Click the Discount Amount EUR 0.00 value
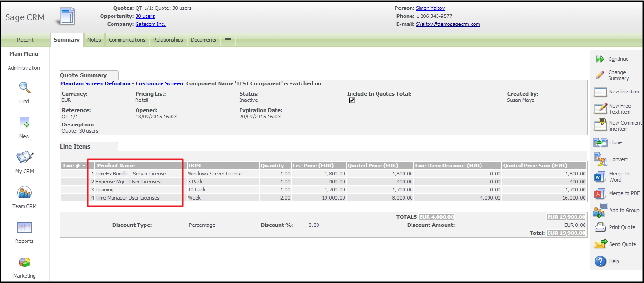Screen dimensions: 644x283 pyautogui.click(x=575, y=225)
